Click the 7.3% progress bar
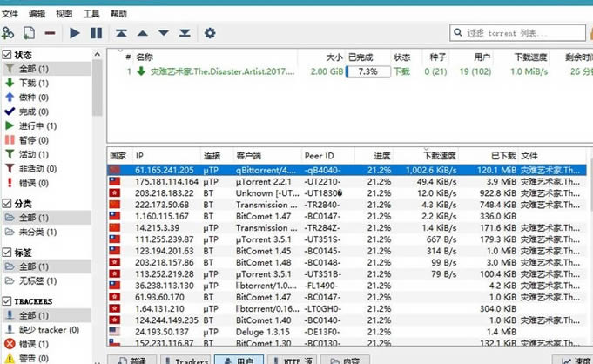This screenshot has height=364, width=593. [368, 71]
